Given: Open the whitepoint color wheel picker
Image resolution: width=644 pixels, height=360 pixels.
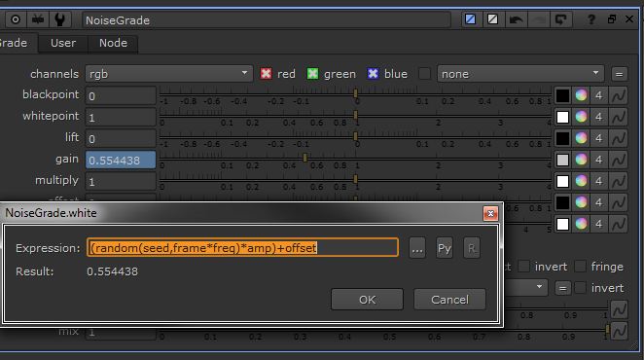Looking at the screenshot, I should click(x=581, y=117).
